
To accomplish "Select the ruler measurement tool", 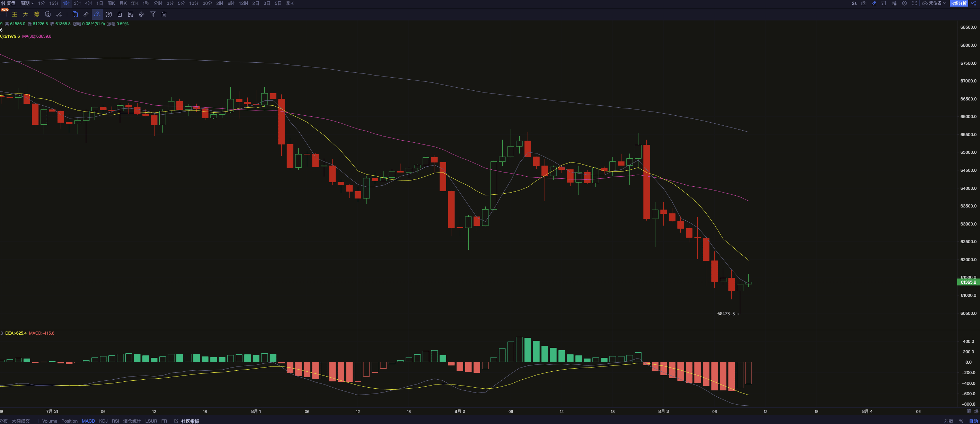I will click(86, 15).
